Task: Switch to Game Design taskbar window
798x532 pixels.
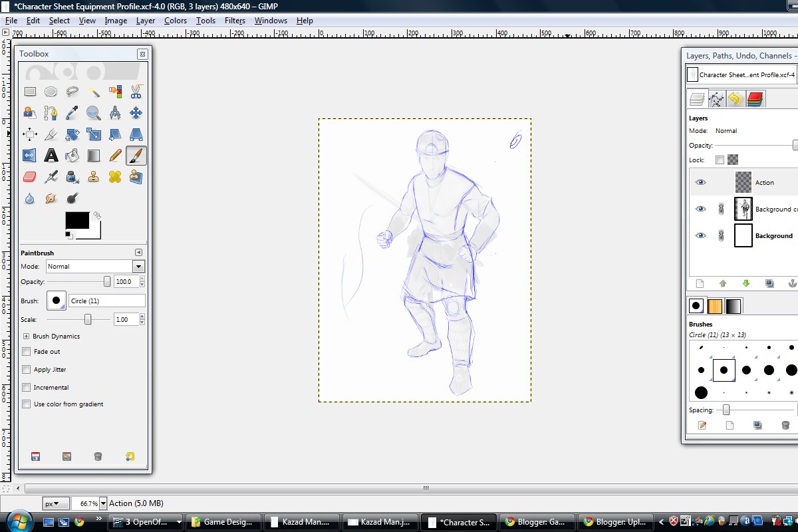Action: click(222, 522)
